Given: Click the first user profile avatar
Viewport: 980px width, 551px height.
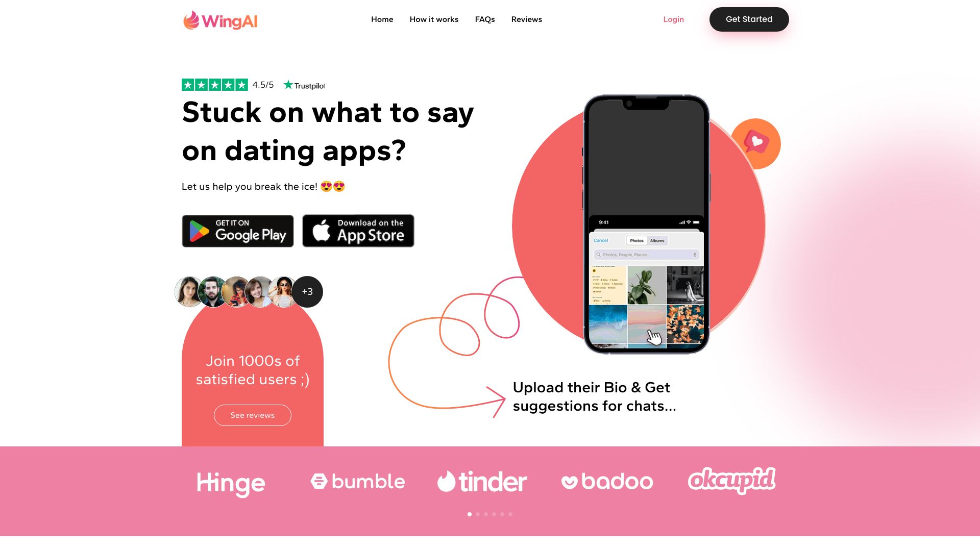Looking at the screenshot, I should tap(190, 291).
